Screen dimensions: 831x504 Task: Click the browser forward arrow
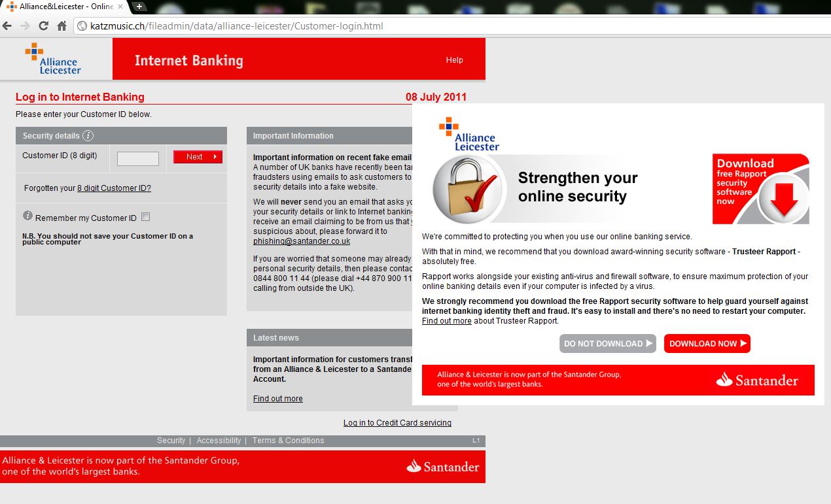(x=25, y=26)
